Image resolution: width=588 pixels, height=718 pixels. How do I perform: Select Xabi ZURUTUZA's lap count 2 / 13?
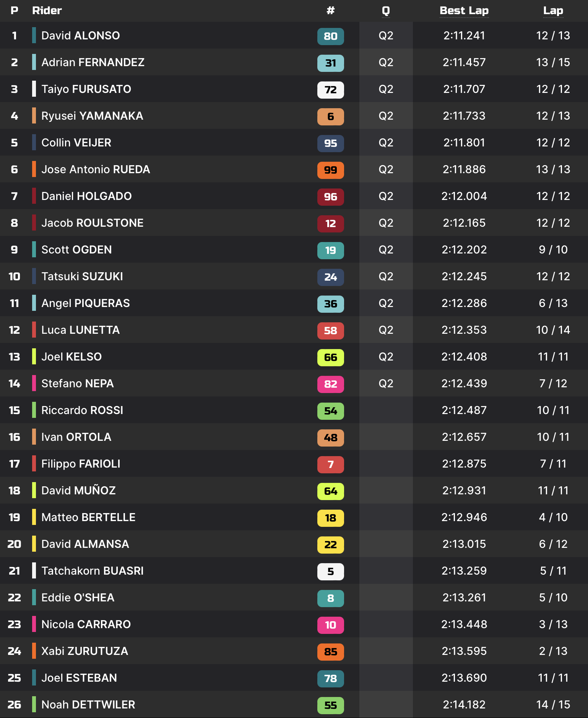(x=553, y=651)
